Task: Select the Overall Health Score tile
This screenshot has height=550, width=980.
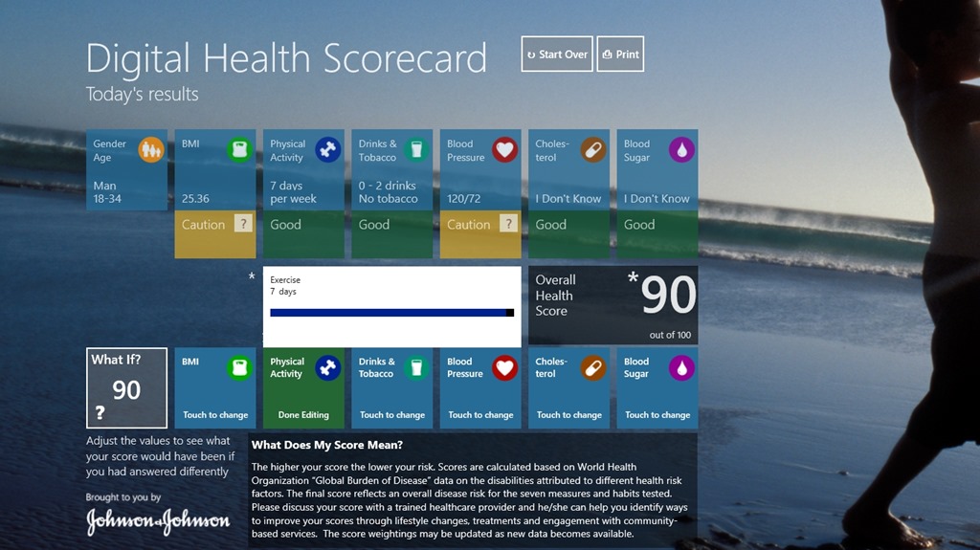Action: tap(613, 306)
